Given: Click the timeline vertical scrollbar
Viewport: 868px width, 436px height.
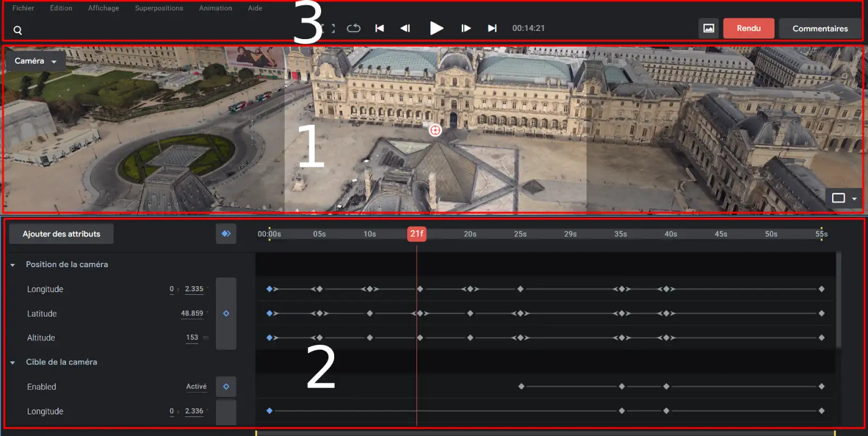Looking at the screenshot, I should (839, 300).
